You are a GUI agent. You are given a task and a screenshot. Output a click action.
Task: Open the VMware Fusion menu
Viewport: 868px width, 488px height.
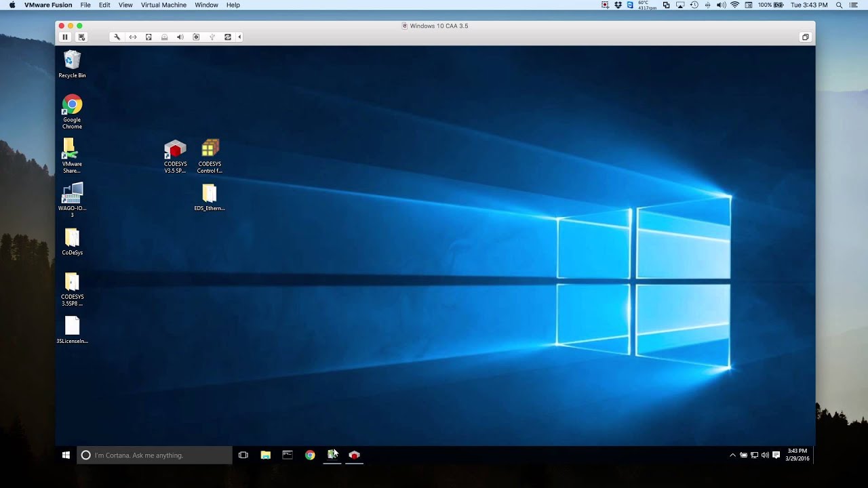click(x=48, y=5)
